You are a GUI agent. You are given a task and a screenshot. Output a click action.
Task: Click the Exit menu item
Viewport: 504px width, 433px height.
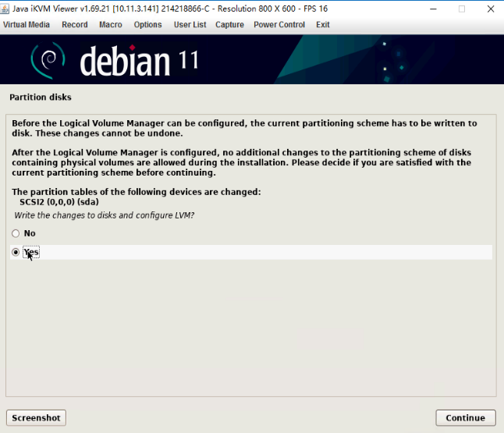pos(323,25)
